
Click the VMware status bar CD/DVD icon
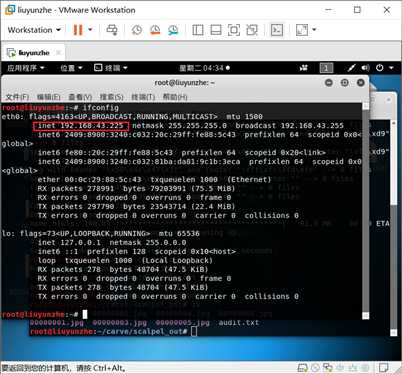(315, 368)
